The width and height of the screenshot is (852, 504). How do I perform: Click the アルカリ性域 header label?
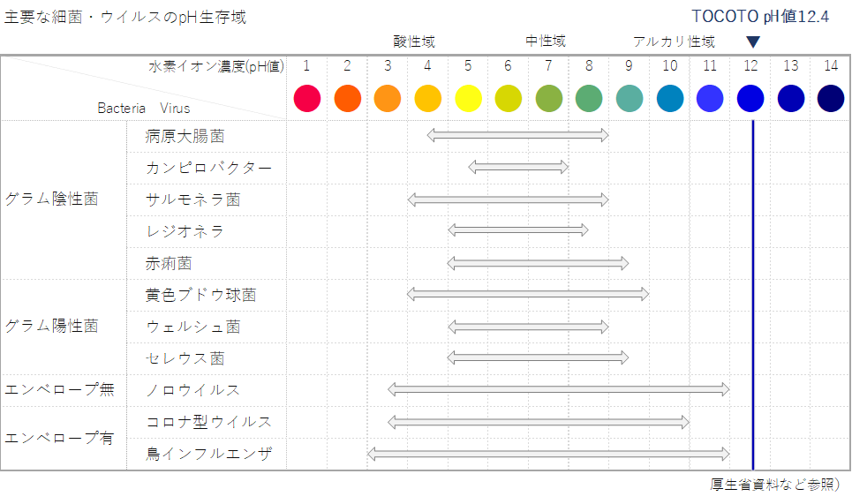(x=674, y=41)
